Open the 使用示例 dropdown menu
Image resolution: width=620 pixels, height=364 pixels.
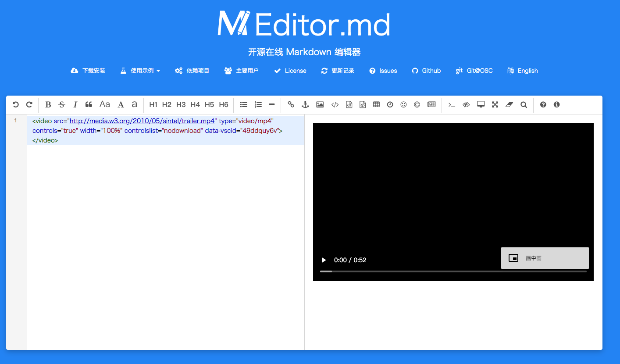coord(140,71)
